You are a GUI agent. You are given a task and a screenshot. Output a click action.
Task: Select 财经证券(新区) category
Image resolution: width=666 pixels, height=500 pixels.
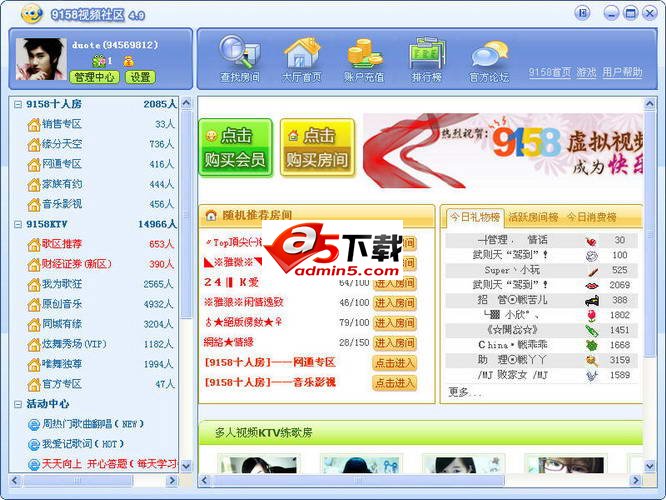pos(76,264)
